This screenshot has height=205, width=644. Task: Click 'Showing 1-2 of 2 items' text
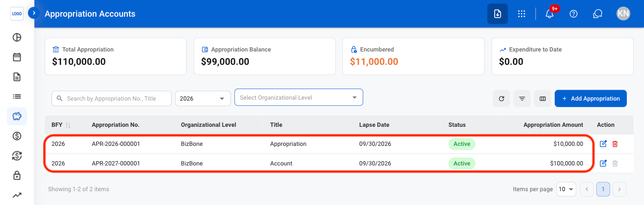[79, 189]
